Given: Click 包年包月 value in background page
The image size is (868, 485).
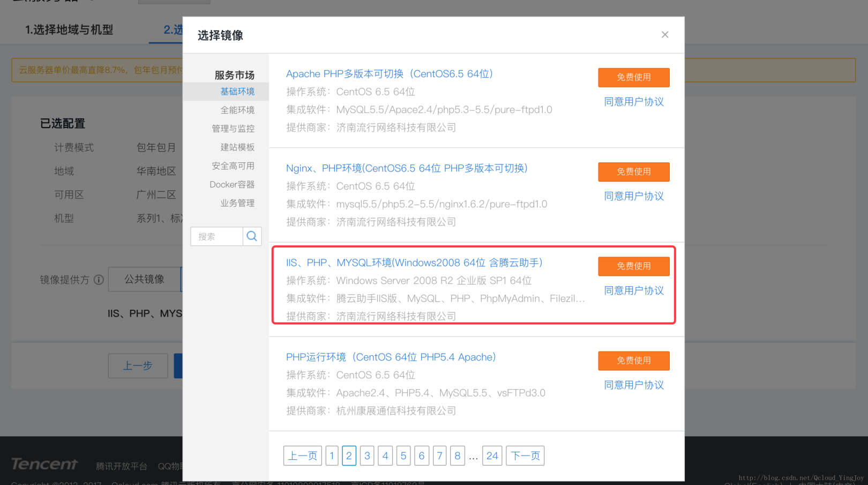Looking at the screenshot, I should [x=156, y=147].
